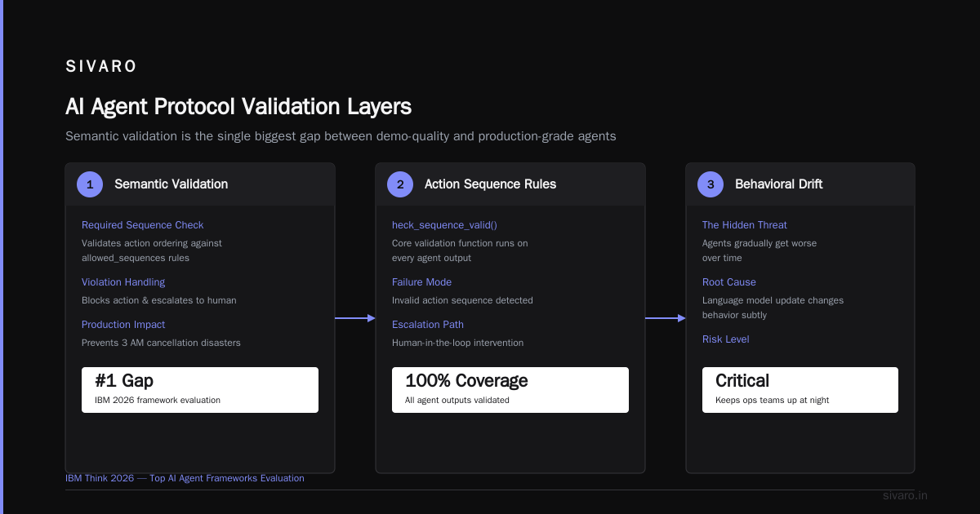This screenshot has height=514, width=980.
Task: Click the "Critical" stat headline
Action: coord(742,381)
